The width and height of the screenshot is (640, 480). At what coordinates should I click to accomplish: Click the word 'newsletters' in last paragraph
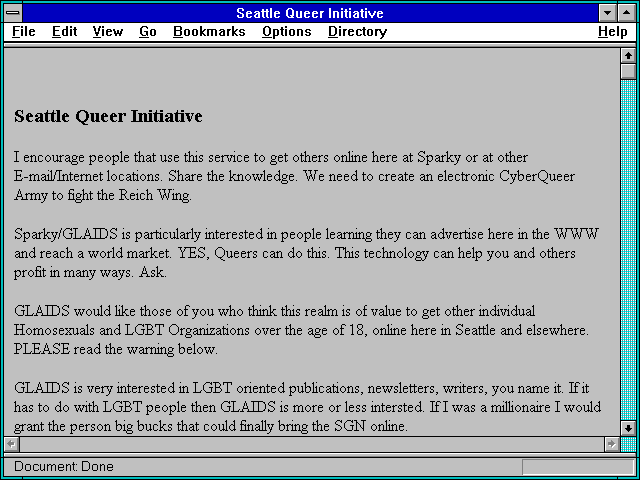[403, 388]
